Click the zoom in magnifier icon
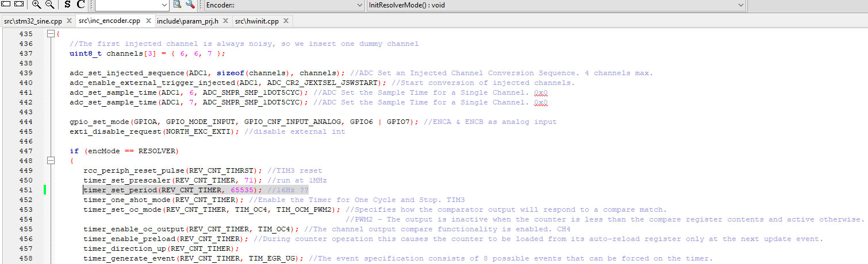Screen dimensions: 868x264 37,5
